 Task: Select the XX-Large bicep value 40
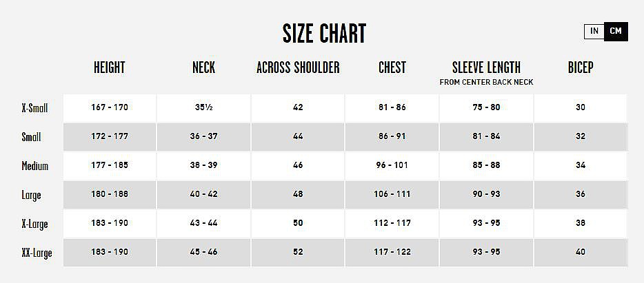[x=581, y=252]
